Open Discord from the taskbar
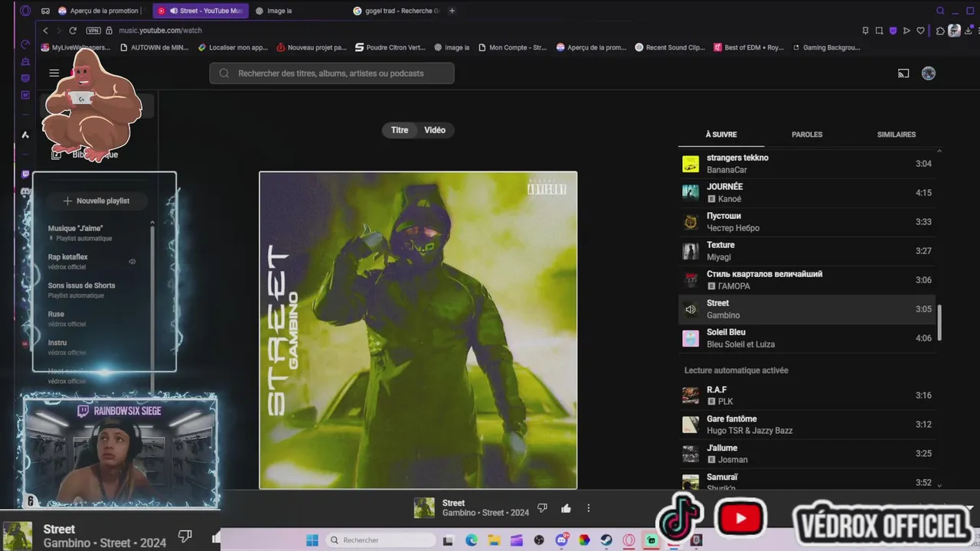 click(562, 540)
